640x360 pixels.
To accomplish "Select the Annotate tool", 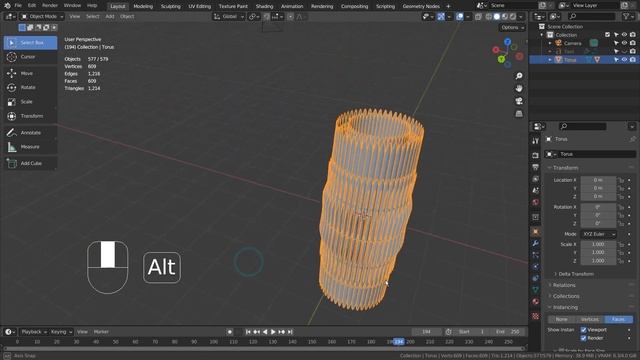I will (30, 133).
